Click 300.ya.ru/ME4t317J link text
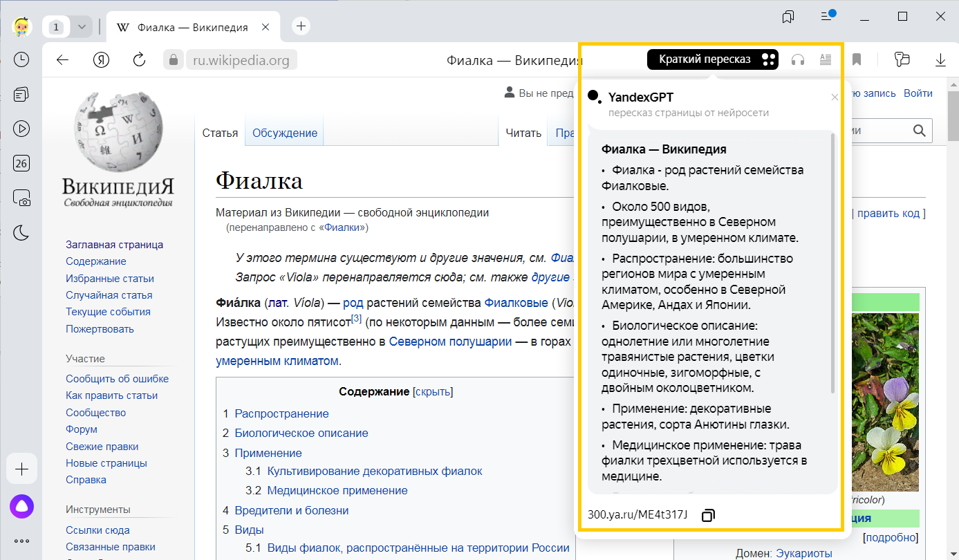The image size is (959, 560). coord(637,515)
